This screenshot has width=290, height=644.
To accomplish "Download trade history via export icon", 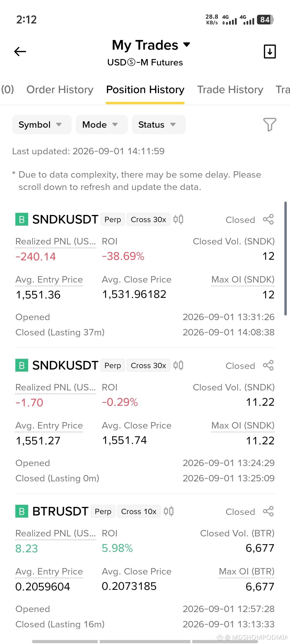I will [x=270, y=51].
